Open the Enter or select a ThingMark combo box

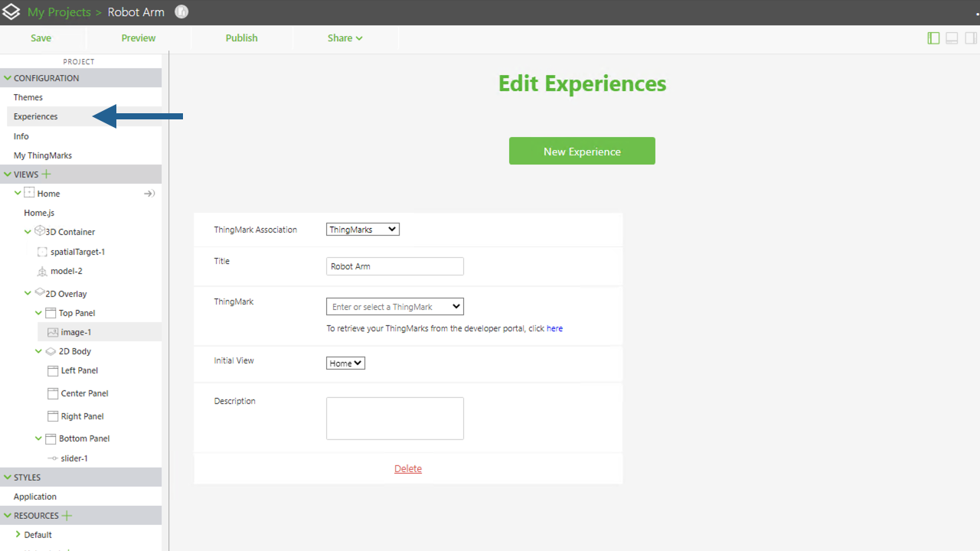coord(395,307)
